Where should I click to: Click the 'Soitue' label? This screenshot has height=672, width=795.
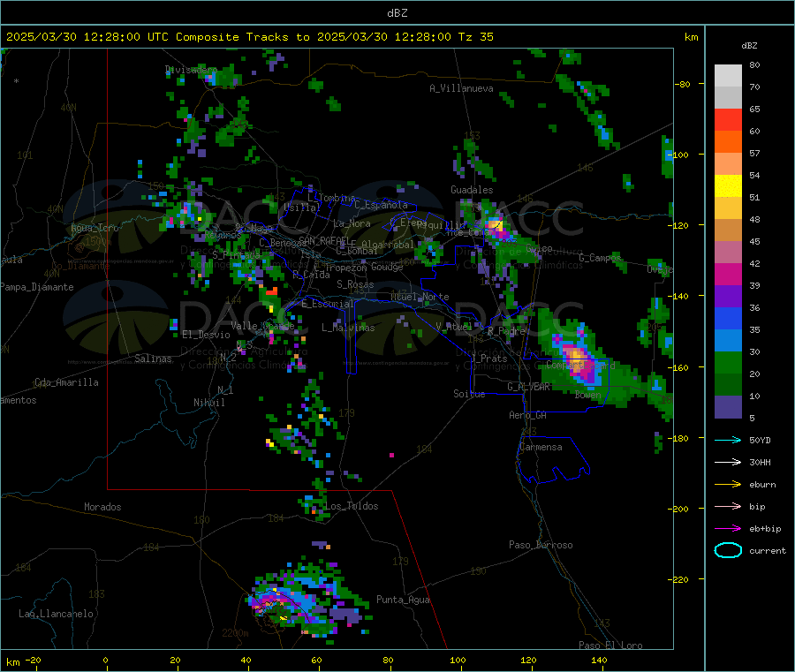(469, 394)
